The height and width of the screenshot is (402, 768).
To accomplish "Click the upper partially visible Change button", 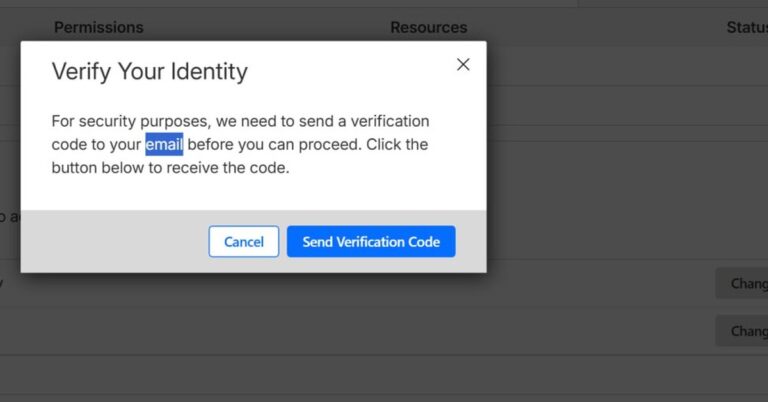I will click(x=746, y=283).
